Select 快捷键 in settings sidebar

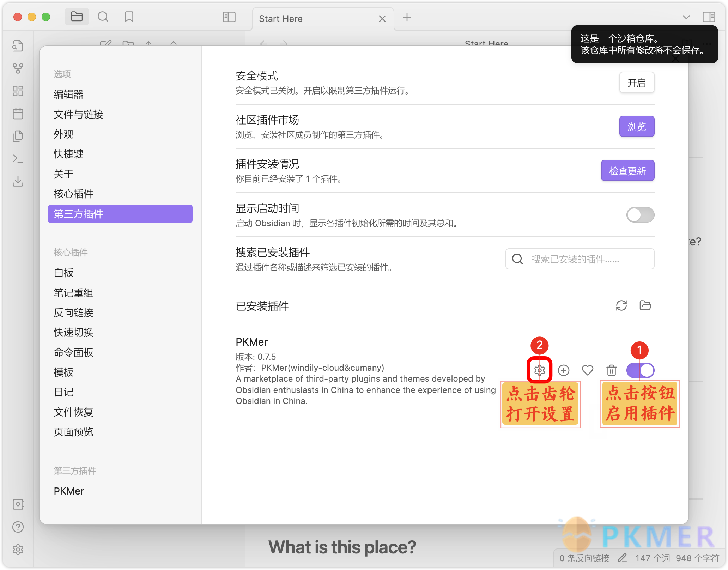120,154
